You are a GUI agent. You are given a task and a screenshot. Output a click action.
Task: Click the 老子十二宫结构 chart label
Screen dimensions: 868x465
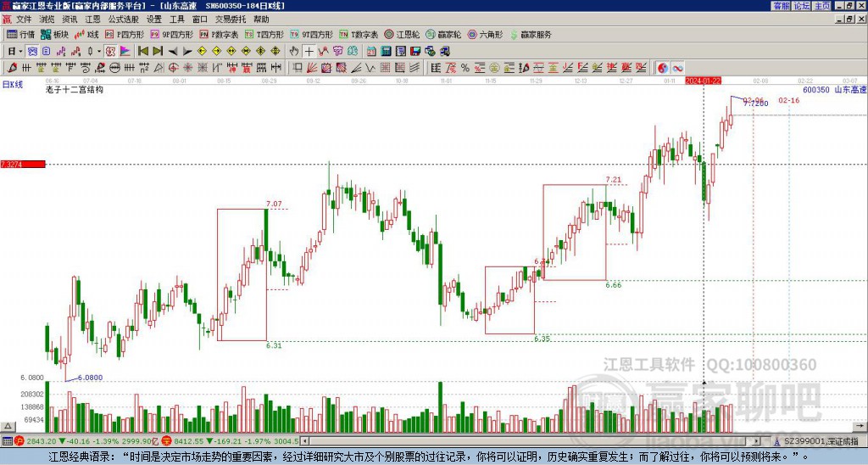(x=75, y=89)
